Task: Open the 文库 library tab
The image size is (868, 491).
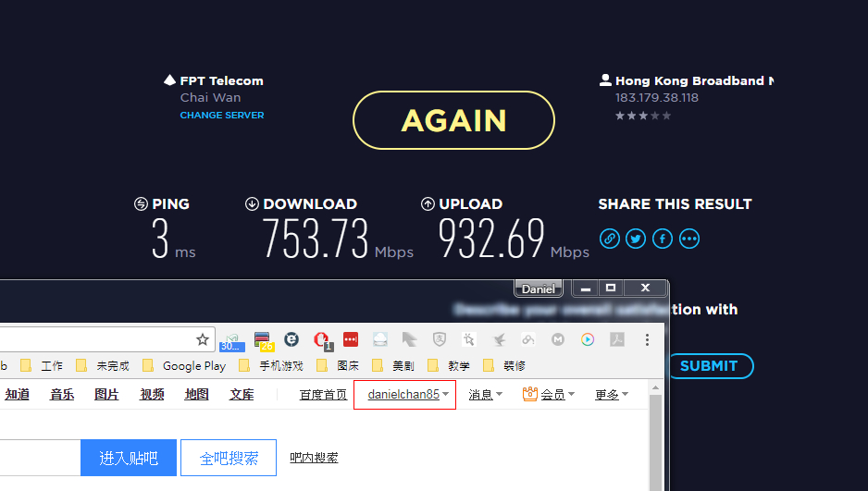Action: (242, 394)
